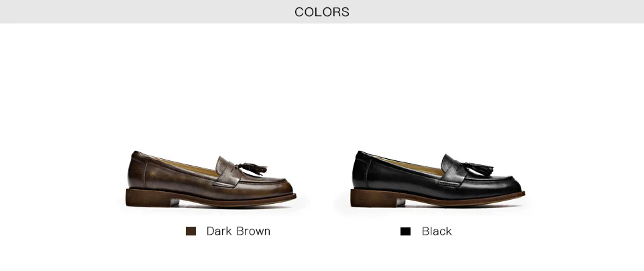Screen dimensions: 644x271
Task: Select the Black color swatch
Action: coord(405,231)
